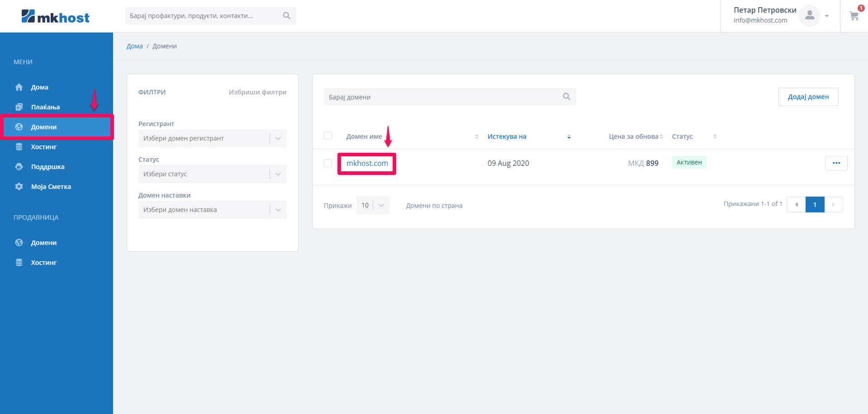Click the top search magnifier icon
868x414 pixels.
coord(286,16)
